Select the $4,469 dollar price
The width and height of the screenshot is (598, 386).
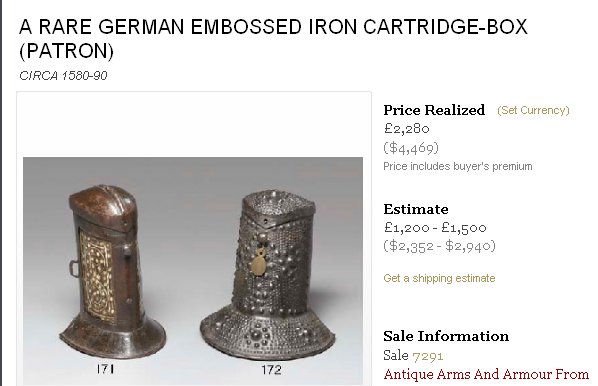coord(411,147)
